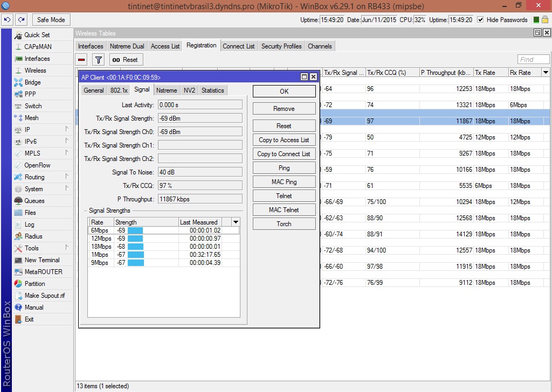Image resolution: width=552 pixels, height=392 pixels.
Task: Click the padlock icon in top bar
Action: [545, 20]
